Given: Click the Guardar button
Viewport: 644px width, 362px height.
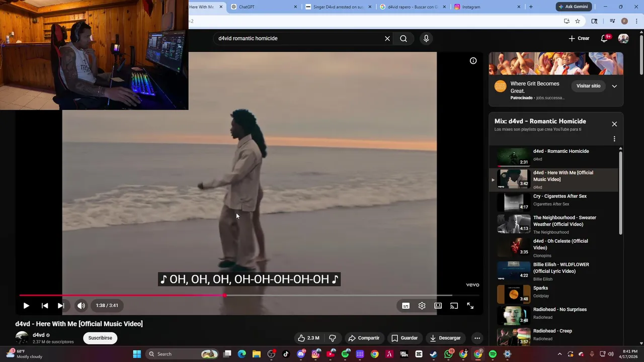Looking at the screenshot, I should [405, 338].
